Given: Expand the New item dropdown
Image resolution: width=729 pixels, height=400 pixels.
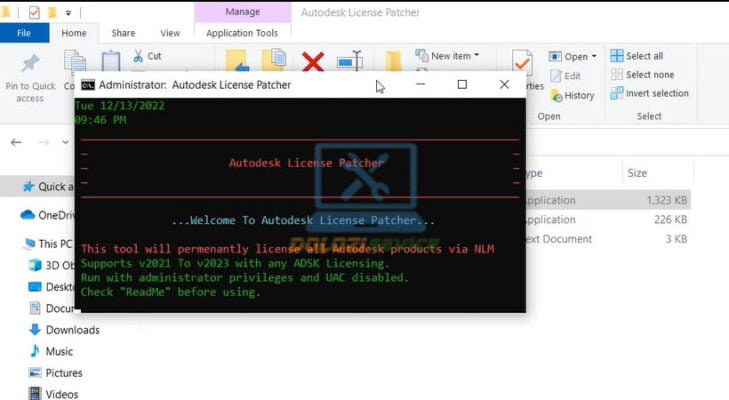Looking at the screenshot, I should [x=477, y=56].
